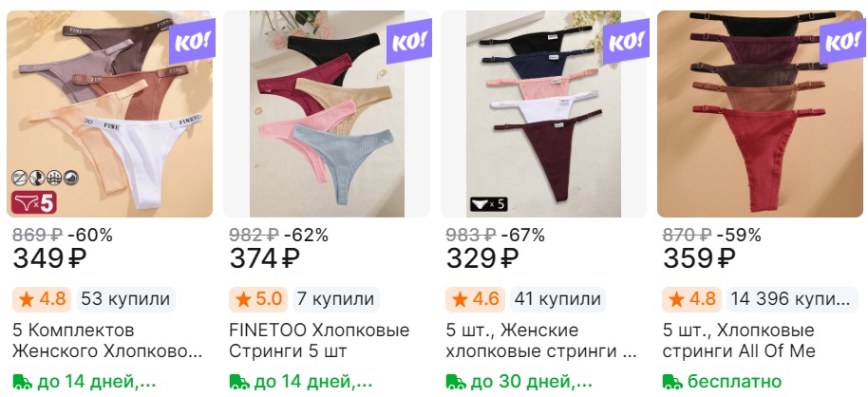Click KO! badge on FINETOO product image
Screen dimensions: 868x397
409,41
